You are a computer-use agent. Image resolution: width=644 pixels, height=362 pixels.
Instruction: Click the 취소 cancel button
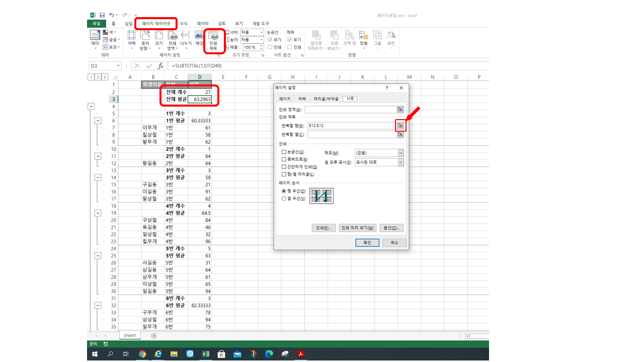(x=394, y=242)
